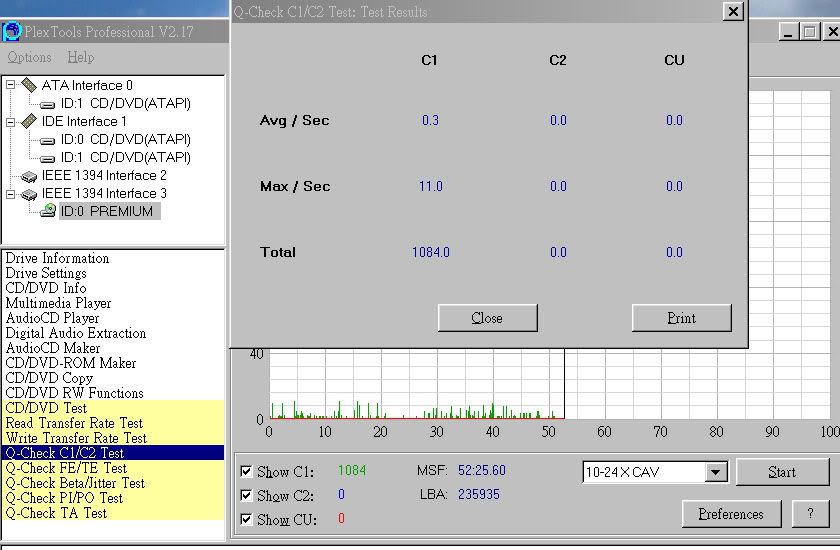This screenshot has height=550, width=840.
Task: Print the C1/C2 test results
Action: 681,318
